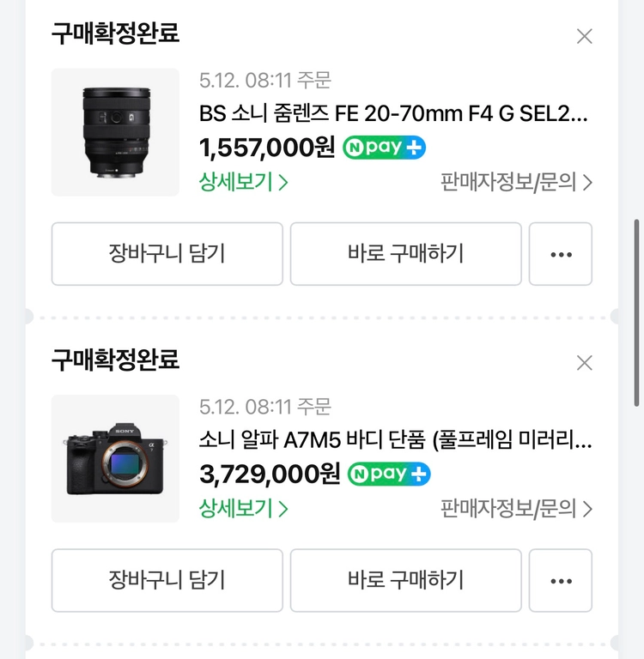This screenshot has width=644, height=659.
Task: Dismiss the Sony 20-70mm lens order card
Action: pyautogui.click(x=584, y=36)
